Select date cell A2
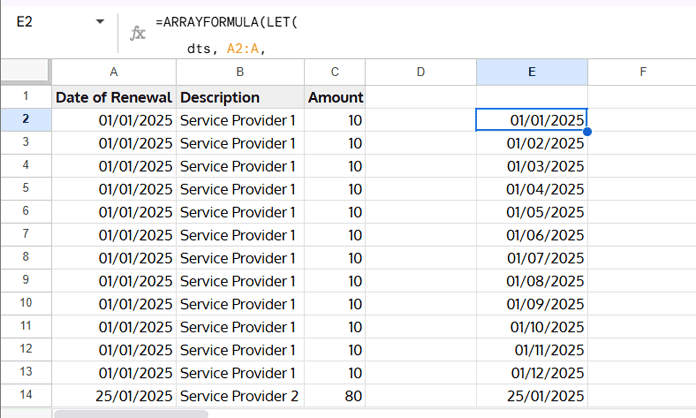696x418 pixels. coord(114,120)
